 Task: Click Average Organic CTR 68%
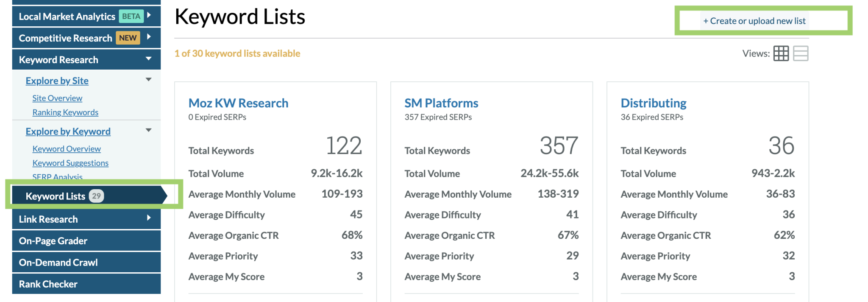pos(352,235)
